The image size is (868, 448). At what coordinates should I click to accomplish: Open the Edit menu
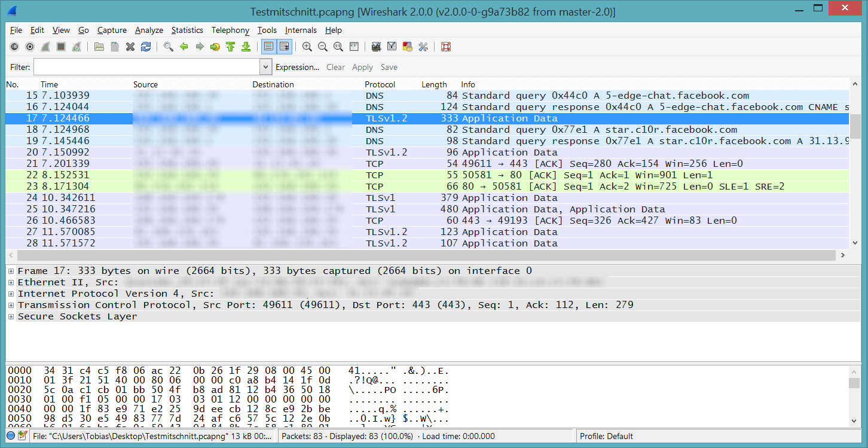click(x=37, y=30)
